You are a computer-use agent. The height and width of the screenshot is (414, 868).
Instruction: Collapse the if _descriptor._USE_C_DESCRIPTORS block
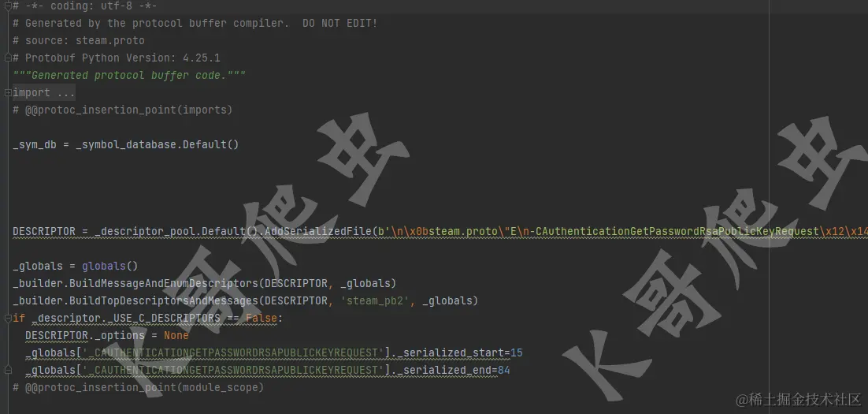8,318
